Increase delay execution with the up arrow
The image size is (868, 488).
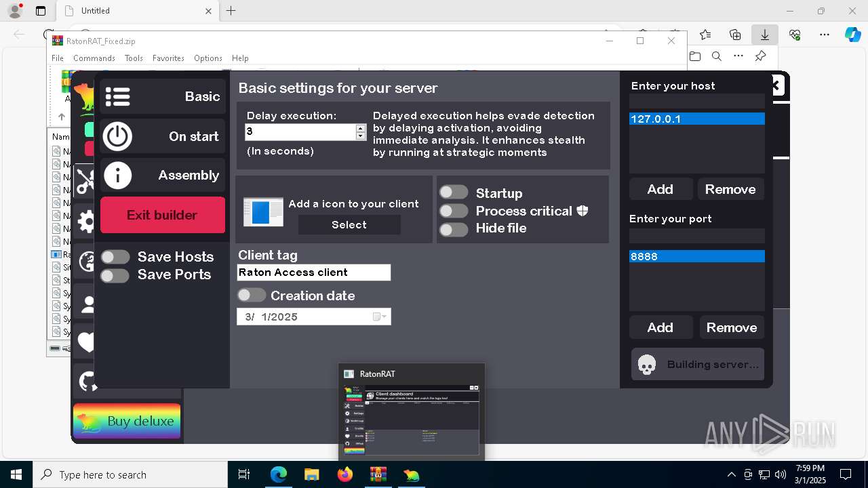361,127
